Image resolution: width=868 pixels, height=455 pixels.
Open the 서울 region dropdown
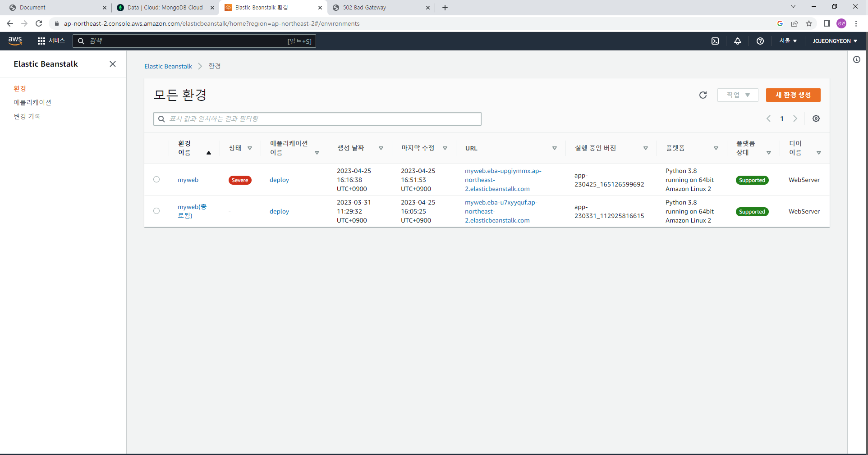coord(788,41)
